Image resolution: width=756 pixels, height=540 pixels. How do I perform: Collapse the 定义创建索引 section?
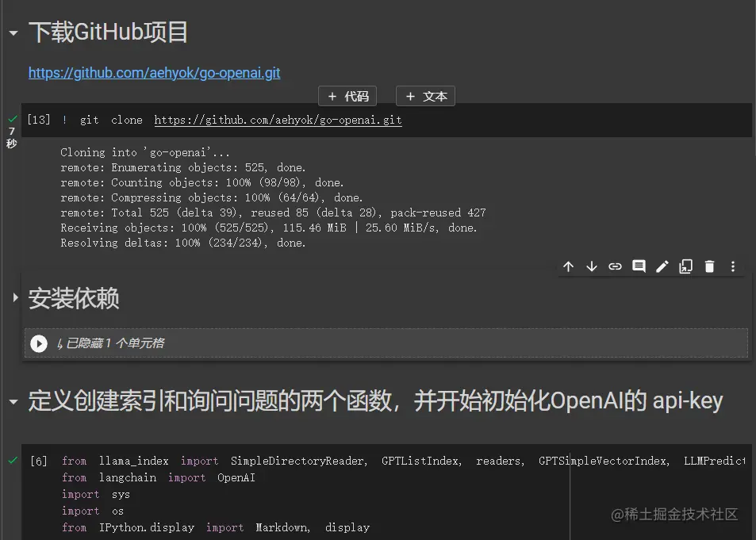pyautogui.click(x=13, y=401)
